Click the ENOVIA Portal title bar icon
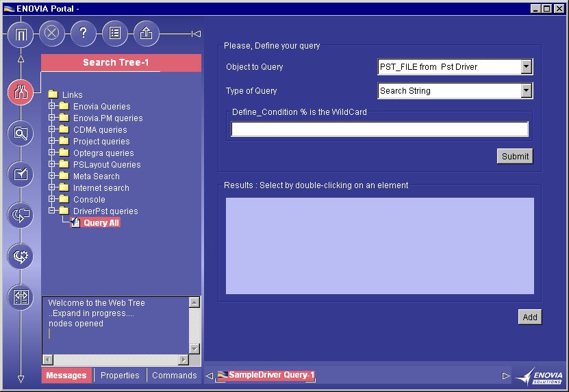This screenshot has height=392, width=569. (x=9, y=8)
